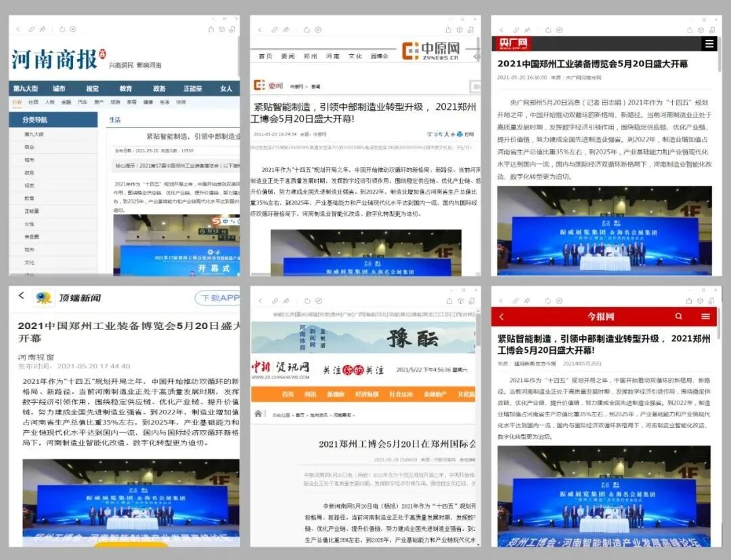Viewport: 731px width, 560px height.
Task: Refresh the 中新资讯网 window page
Action: tap(307, 301)
